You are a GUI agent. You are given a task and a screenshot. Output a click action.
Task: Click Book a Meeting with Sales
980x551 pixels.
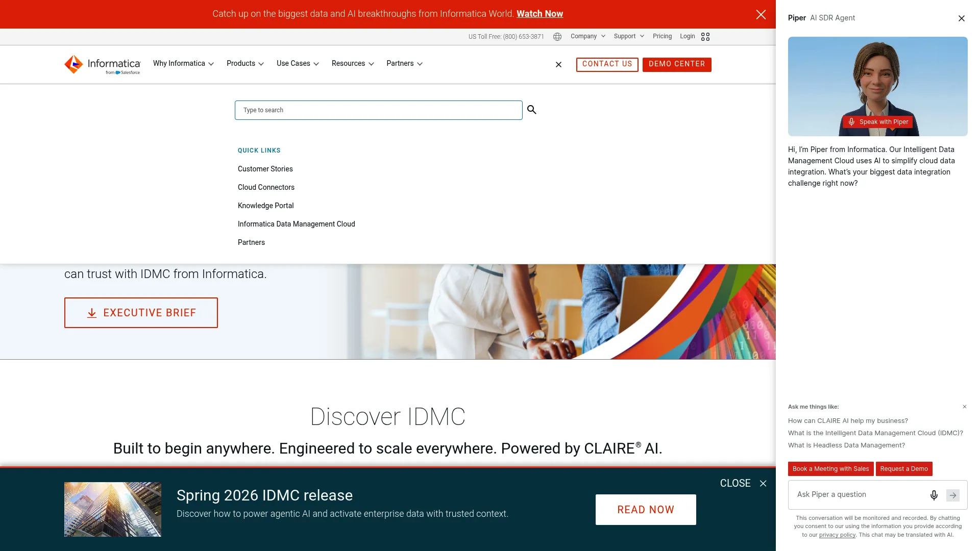click(x=830, y=469)
